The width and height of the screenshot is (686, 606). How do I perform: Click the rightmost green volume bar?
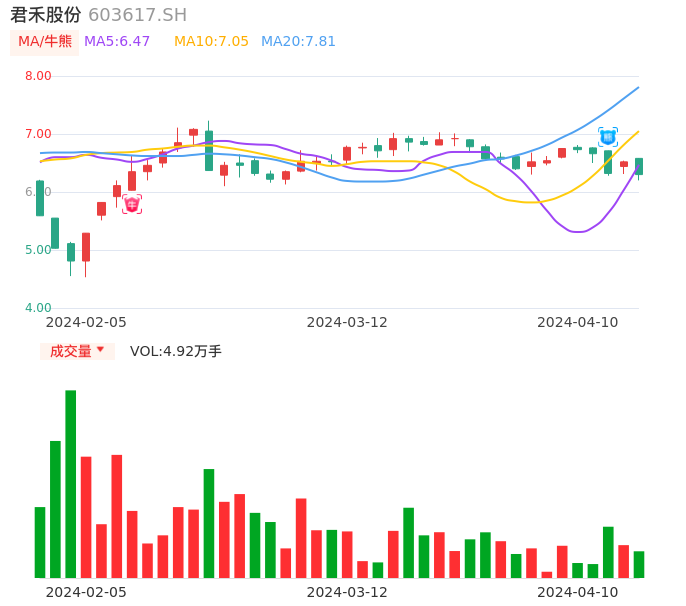click(639, 564)
